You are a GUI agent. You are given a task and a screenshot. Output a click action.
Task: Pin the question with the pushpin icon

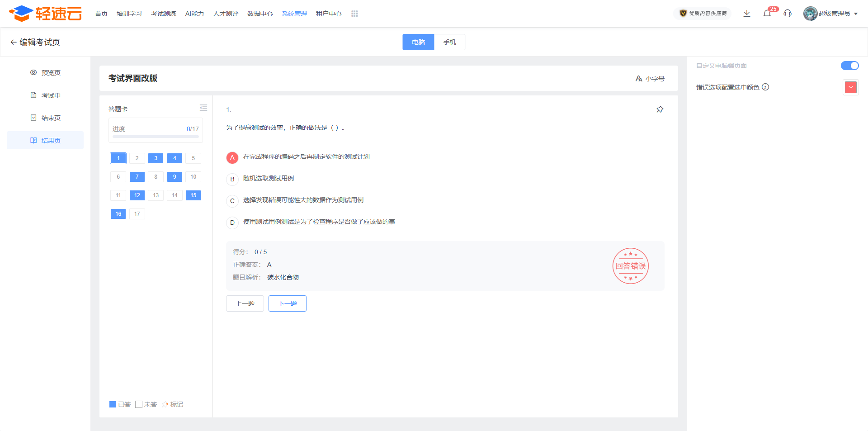click(660, 109)
